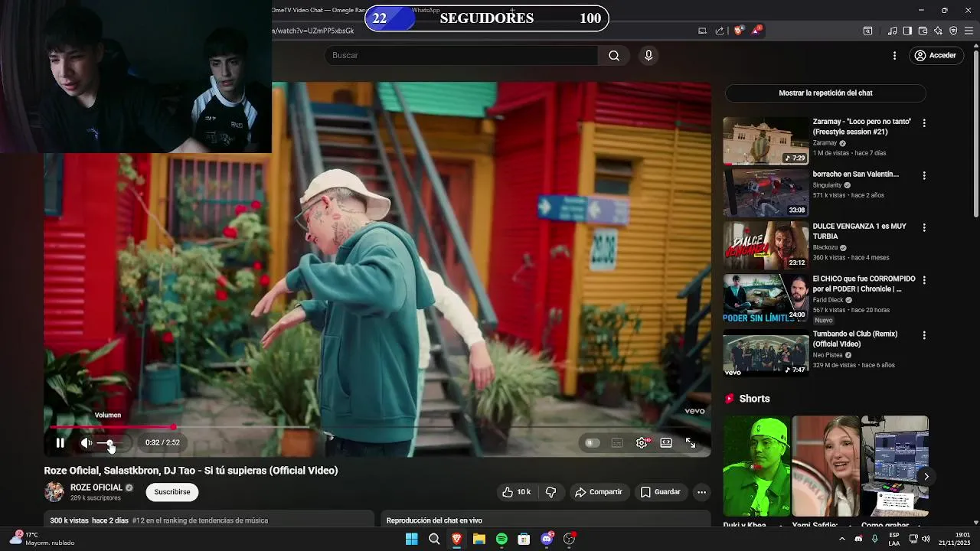Open the weather widget showing 17°C
Screen dimensions: 980x551
click(41, 539)
